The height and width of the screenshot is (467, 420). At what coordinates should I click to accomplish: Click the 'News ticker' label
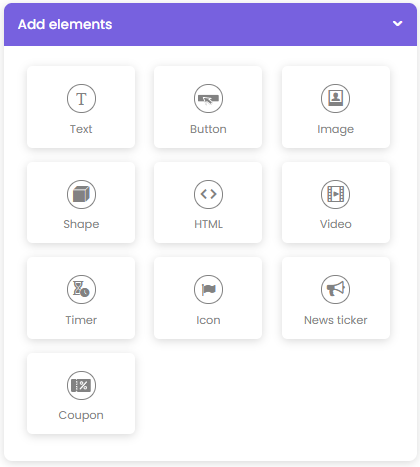tap(336, 320)
